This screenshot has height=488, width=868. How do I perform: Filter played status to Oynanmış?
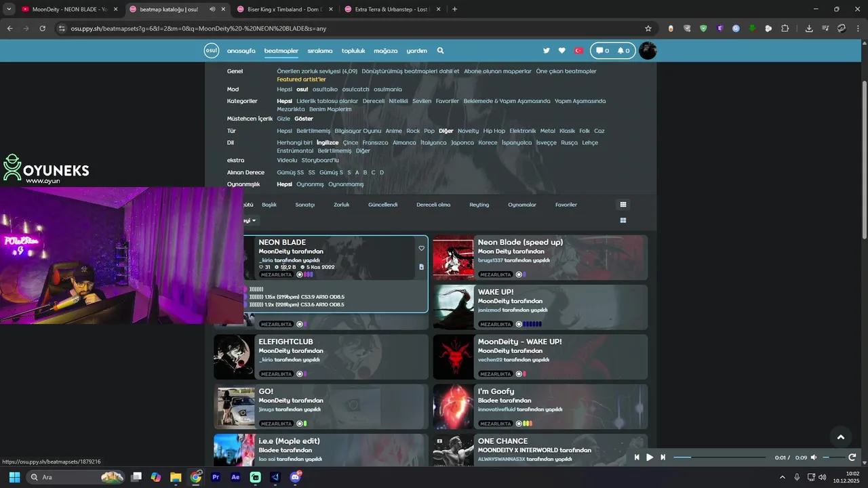[310, 184]
